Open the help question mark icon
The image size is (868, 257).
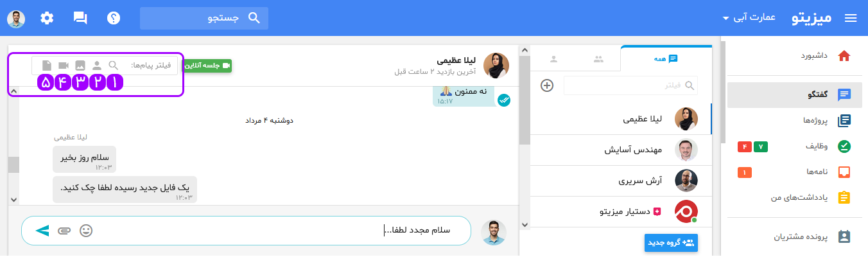pos(114,18)
